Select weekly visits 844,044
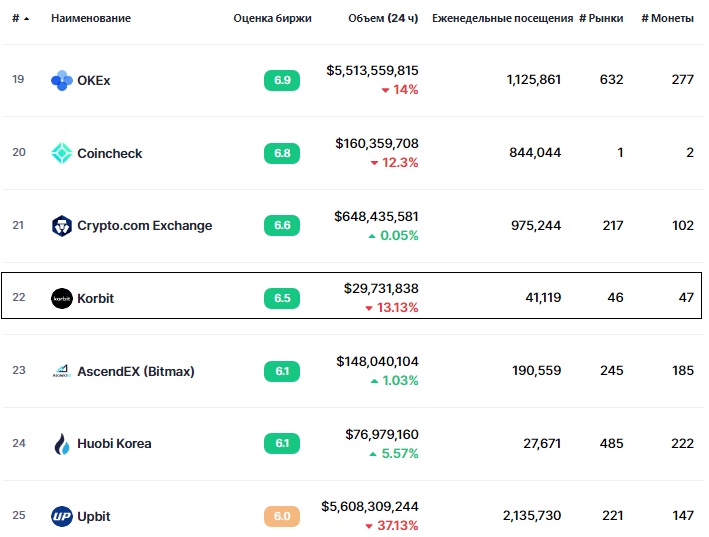The width and height of the screenshot is (709, 537). click(535, 153)
